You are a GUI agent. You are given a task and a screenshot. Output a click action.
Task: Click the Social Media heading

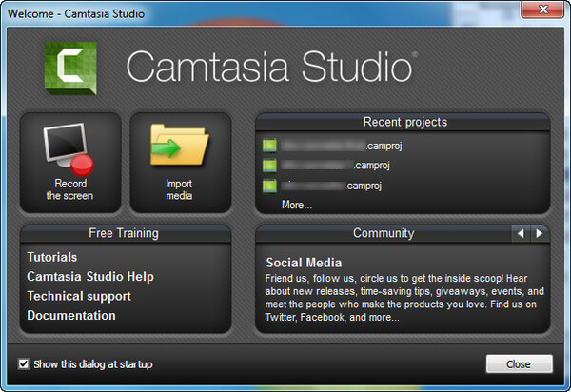(304, 263)
